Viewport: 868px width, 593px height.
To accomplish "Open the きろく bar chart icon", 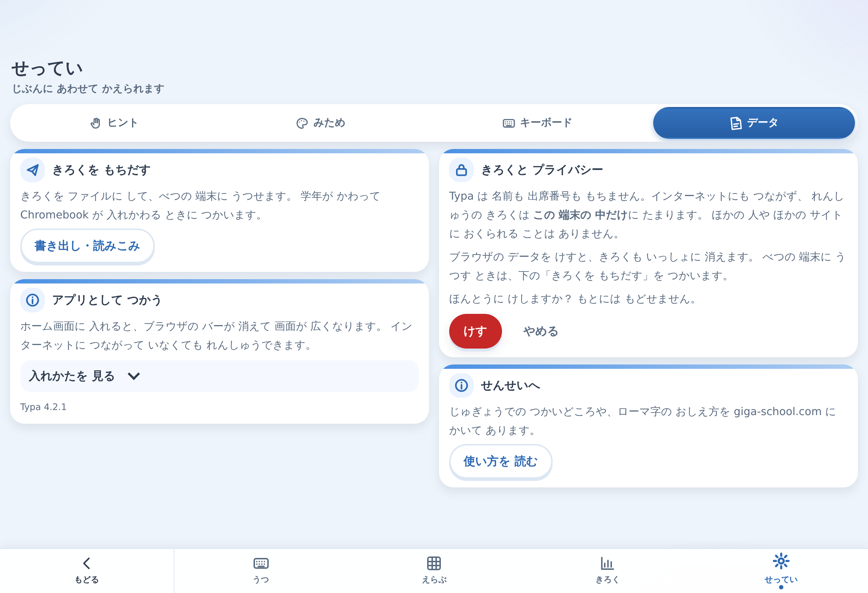I will (607, 563).
